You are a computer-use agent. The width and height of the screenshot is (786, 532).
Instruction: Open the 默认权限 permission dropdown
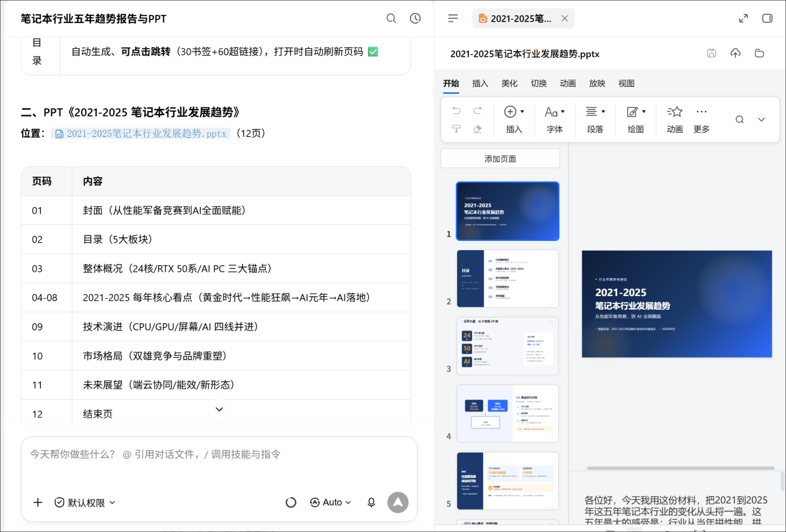pos(85,502)
